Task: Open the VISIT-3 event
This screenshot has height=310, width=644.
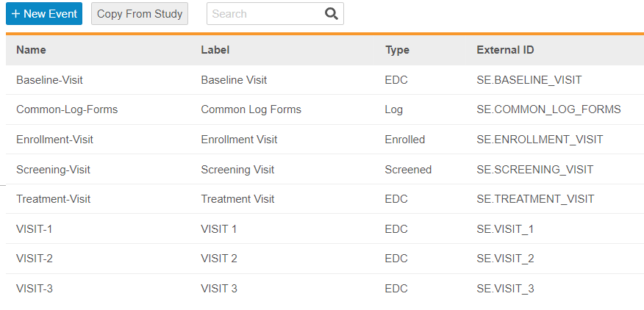Action: (x=35, y=289)
